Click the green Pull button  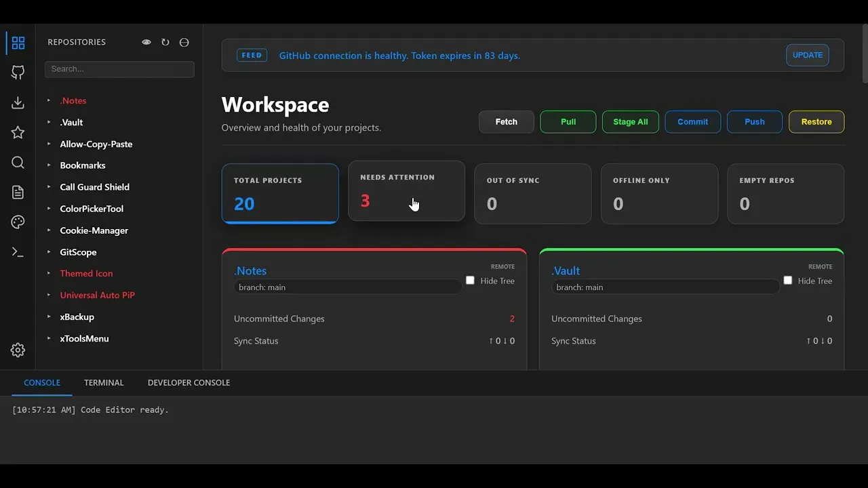click(x=568, y=122)
